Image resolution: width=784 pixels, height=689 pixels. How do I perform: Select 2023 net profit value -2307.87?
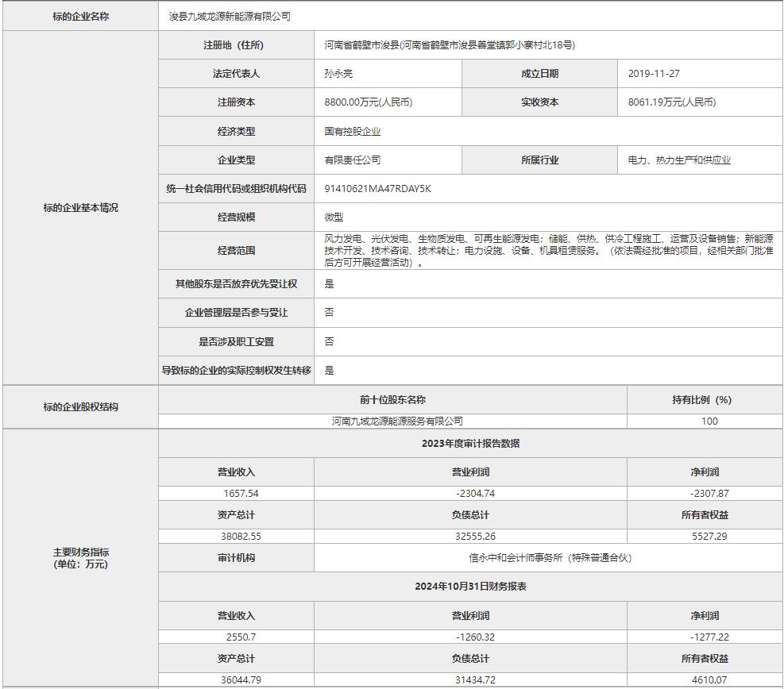(709, 494)
